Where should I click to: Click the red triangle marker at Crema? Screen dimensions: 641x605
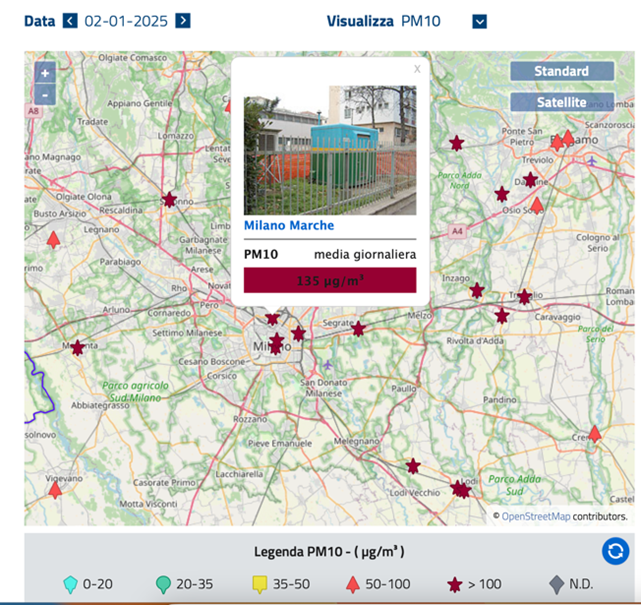point(595,434)
